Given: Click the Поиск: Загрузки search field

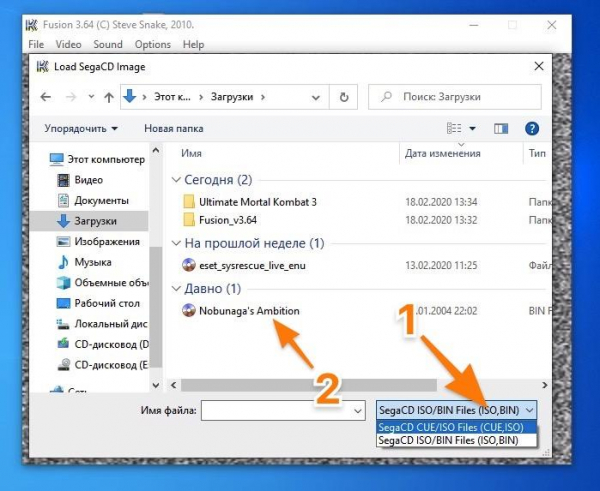Looking at the screenshot, I should click(455, 97).
